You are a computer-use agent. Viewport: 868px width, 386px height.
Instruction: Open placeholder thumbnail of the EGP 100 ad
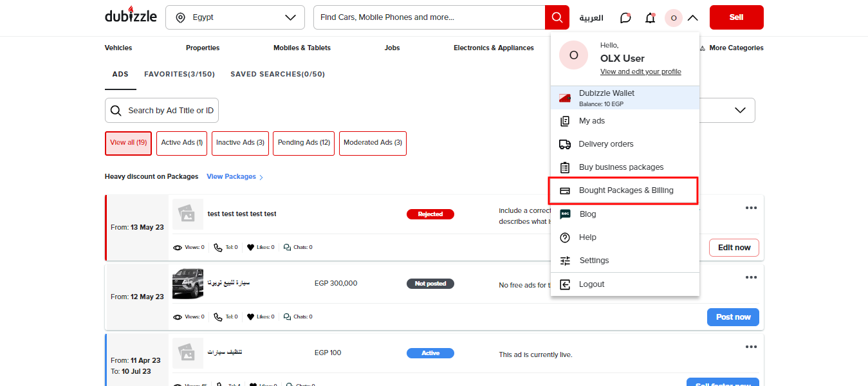point(188,353)
